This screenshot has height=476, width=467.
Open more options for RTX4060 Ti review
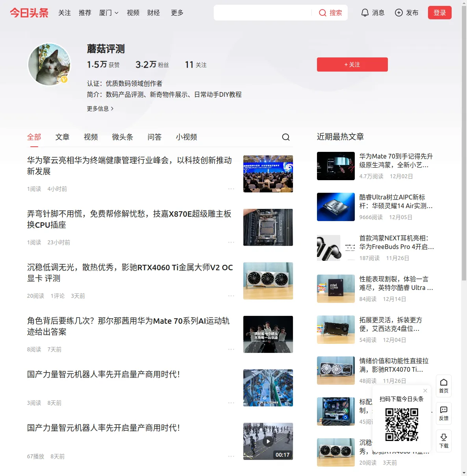pos(231,296)
